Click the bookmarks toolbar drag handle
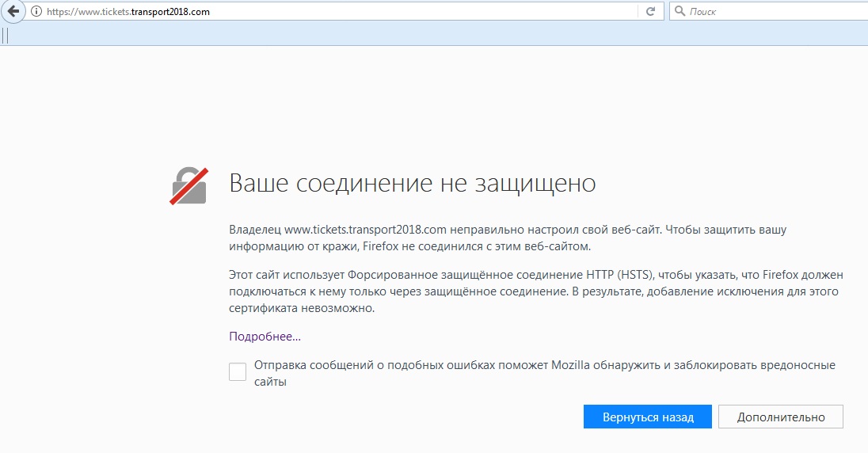The width and height of the screenshot is (868, 453). tap(6, 35)
